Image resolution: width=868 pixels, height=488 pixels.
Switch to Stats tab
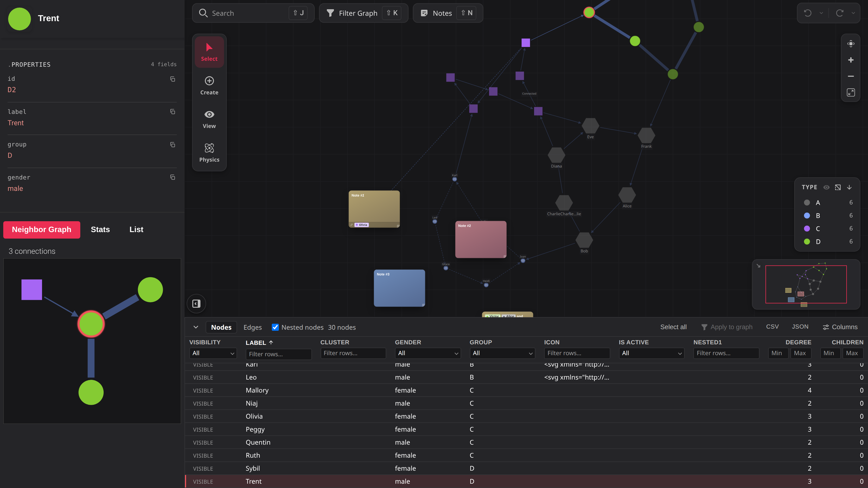coord(100,230)
